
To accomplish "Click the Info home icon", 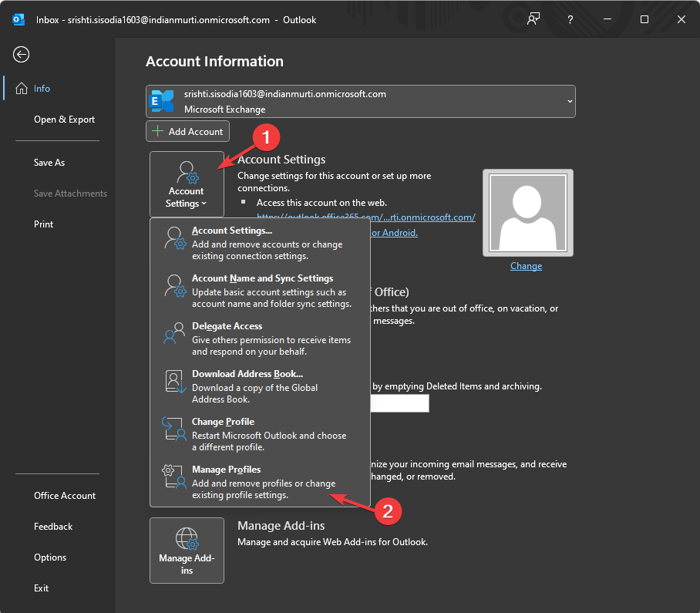I will tap(22, 89).
